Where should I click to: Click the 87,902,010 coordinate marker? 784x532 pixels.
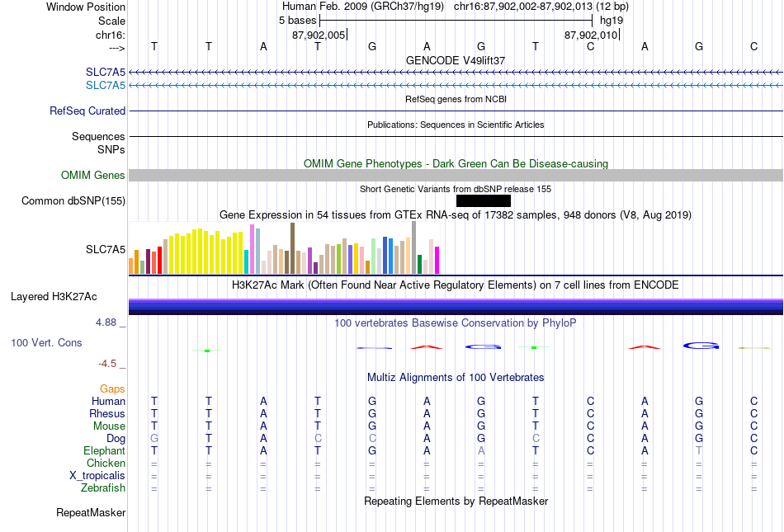pos(592,35)
